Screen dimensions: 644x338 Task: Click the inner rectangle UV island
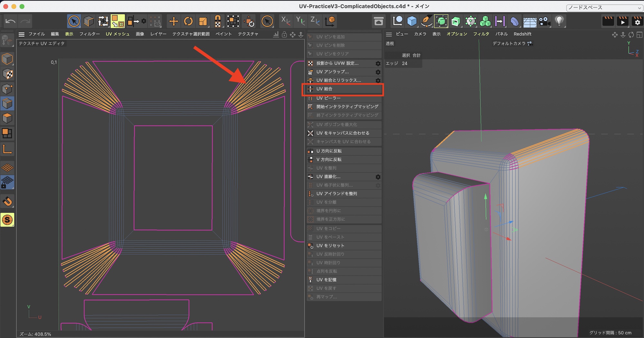pyautogui.click(x=173, y=178)
